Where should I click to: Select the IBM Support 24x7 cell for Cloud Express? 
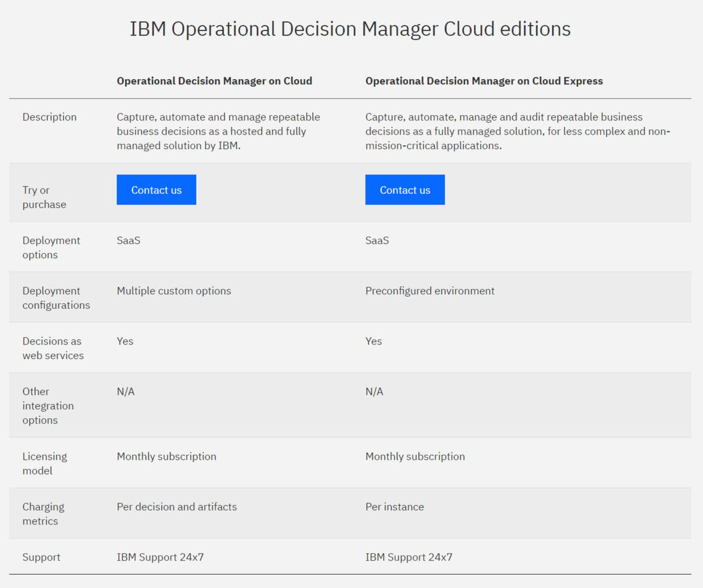click(x=409, y=556)
